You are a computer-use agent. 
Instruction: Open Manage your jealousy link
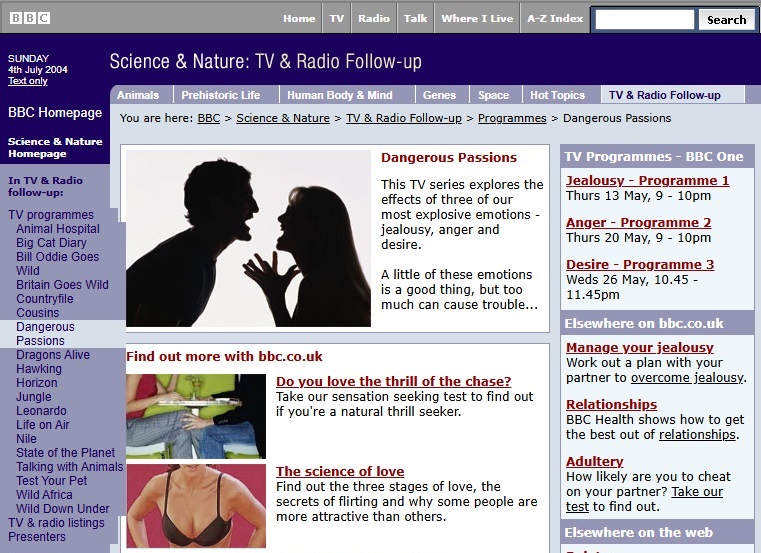click(x=640, y=348)
